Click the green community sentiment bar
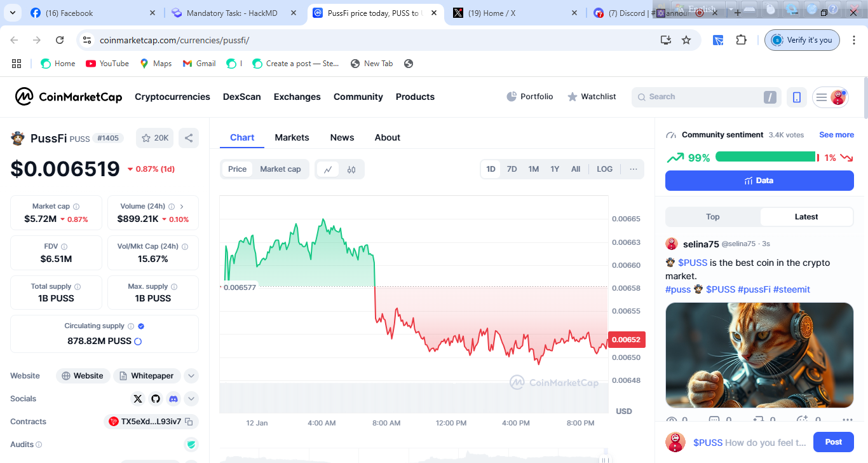The image size is (868, 463). tap(765, 157)
